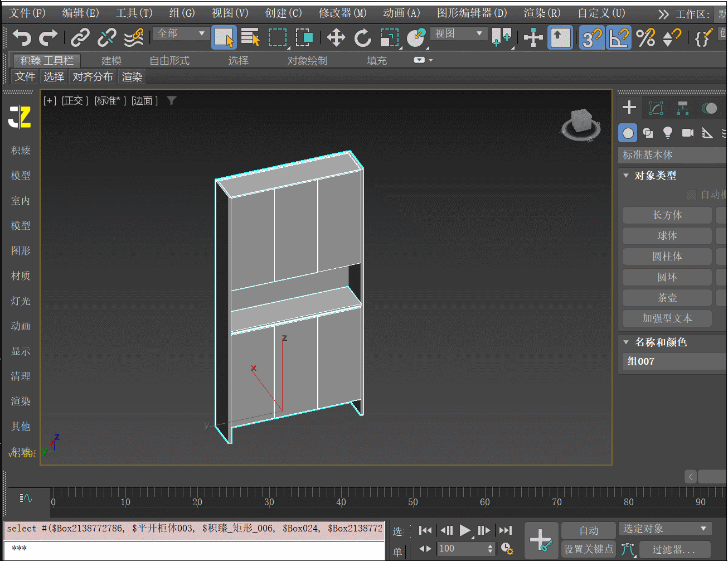
Task: Click Use Pivot Point Center icon
Action: (x=502, y=37)
